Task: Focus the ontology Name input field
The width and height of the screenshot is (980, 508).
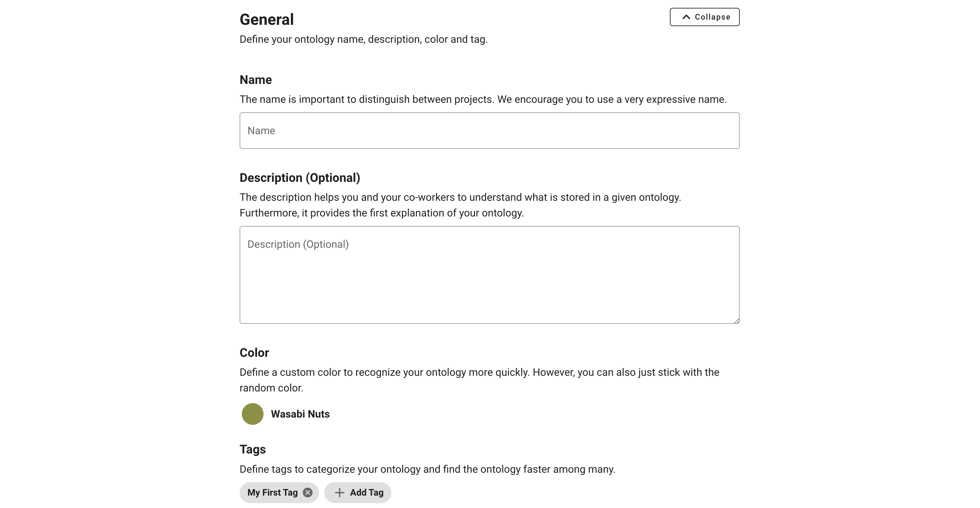Action: coord(489,131)
